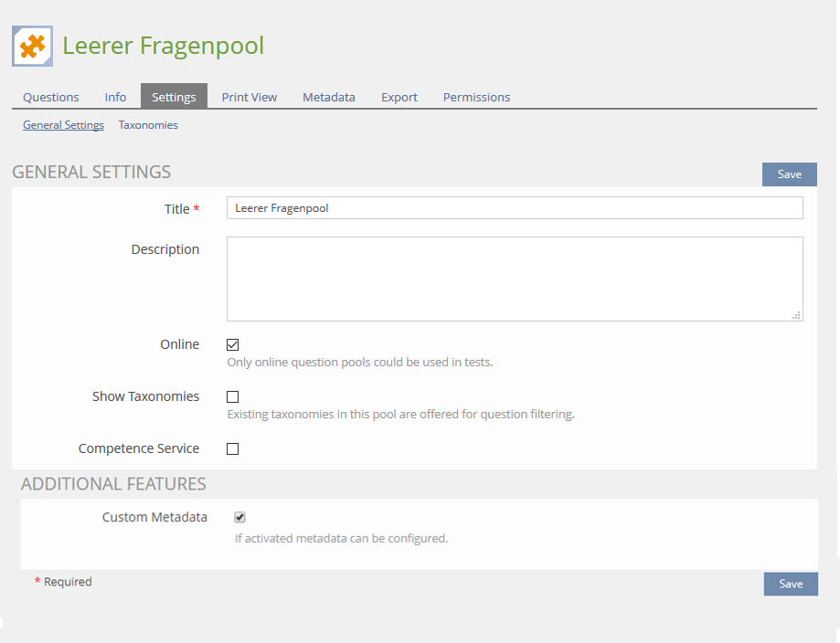Switch to the Export tab

coord(399,97)
